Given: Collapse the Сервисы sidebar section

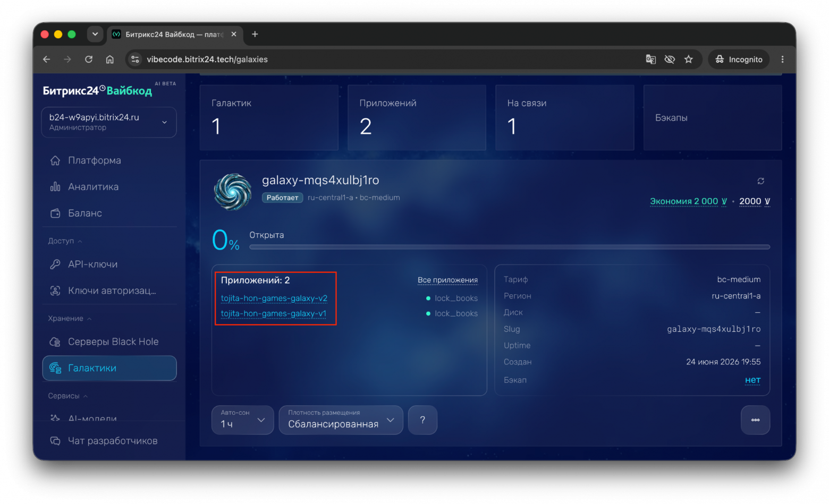Looking at the screenshot, I should pos(67,396).
